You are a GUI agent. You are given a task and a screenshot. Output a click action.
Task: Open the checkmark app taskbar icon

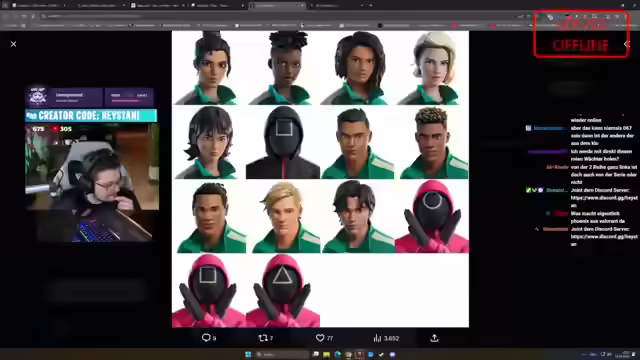[381, 354]
